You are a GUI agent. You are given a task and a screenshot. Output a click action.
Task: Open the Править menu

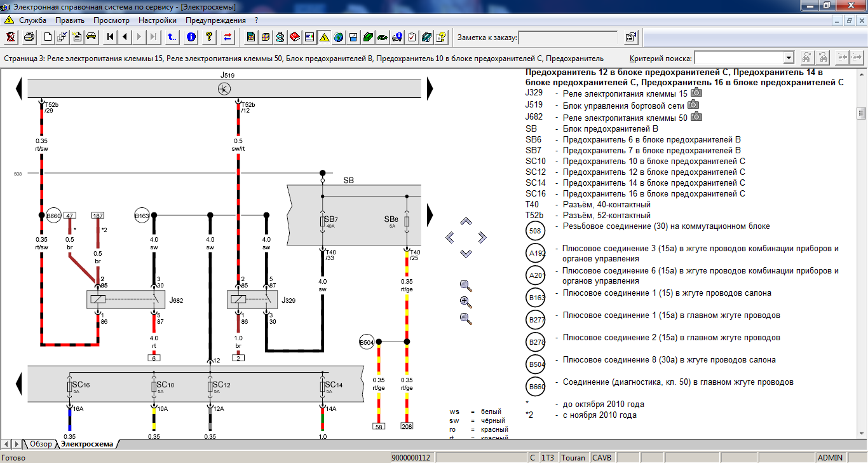[70, 20]
